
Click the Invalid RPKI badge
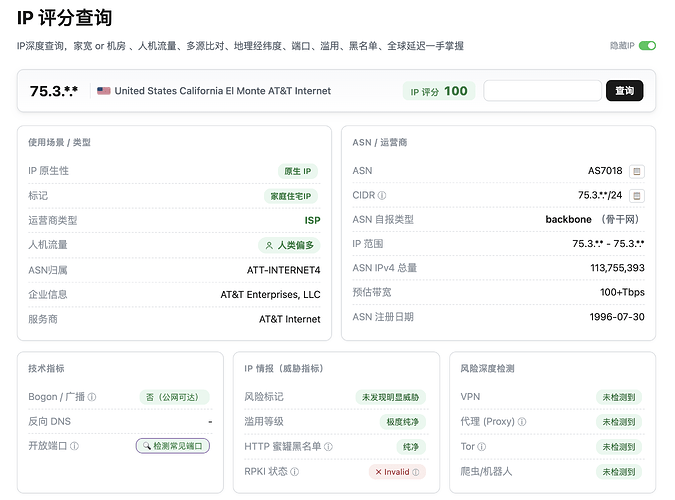[x=397, y=472]
